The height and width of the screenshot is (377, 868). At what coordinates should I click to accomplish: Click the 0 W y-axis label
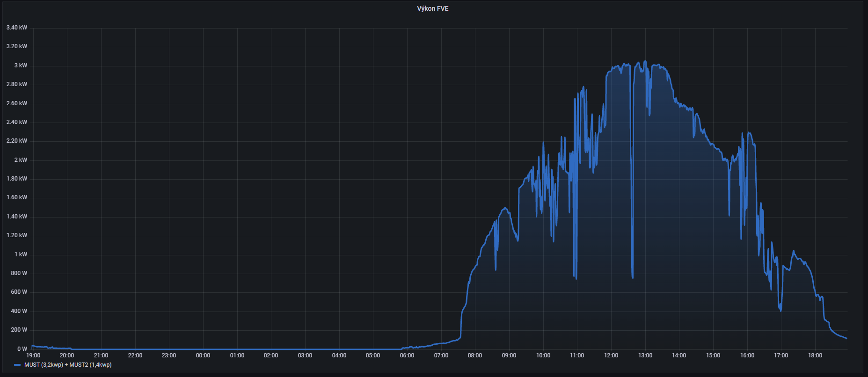point(22,349)
